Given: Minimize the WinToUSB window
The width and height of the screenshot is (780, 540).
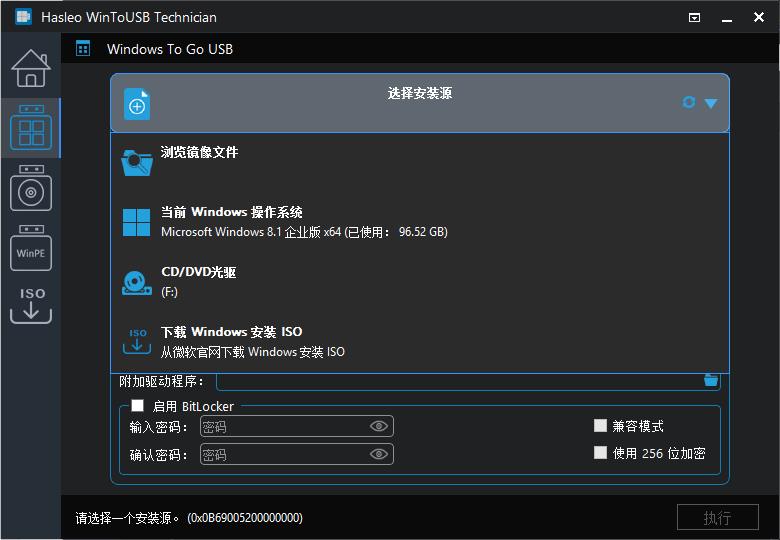Looking at the screenshot, I should click(727, 18).
